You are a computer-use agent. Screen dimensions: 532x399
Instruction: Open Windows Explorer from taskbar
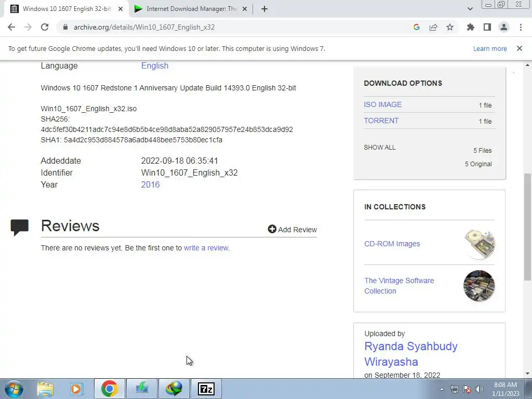coord(45,389)
